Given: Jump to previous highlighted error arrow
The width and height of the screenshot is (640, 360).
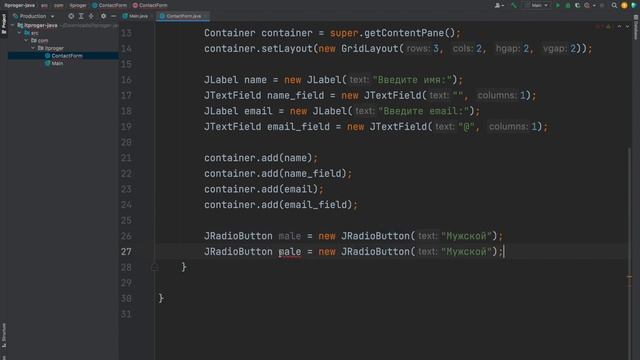Looking at the screenshot, I should click(x=619, y=27).
